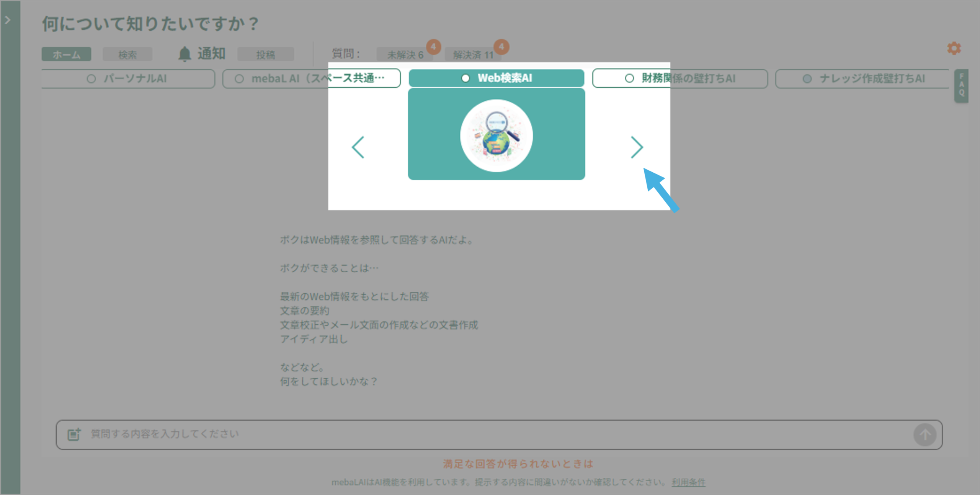Click the Web検索AI globe magnifier image
The width and height of the screenshot is (980, 495).
tap(496, 136)
